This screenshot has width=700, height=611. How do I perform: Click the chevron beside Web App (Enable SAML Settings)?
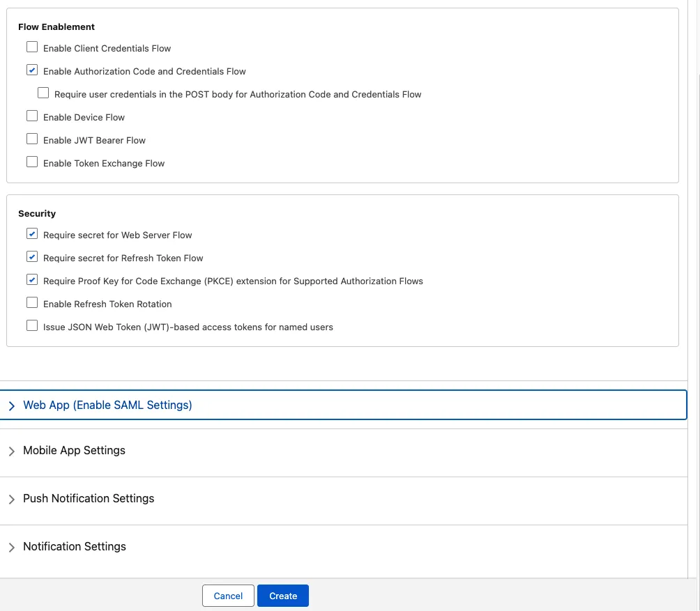12,405
